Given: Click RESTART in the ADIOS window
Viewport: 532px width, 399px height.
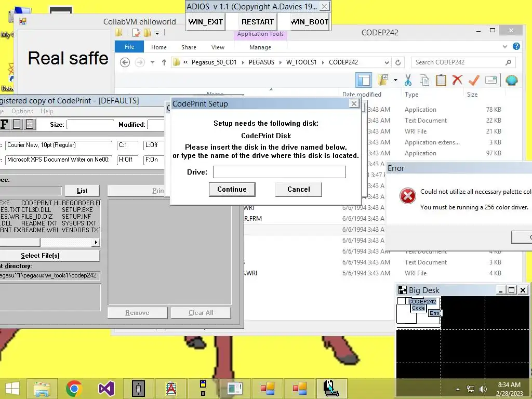Looking at the screenshot, I should tap(258, 22).
